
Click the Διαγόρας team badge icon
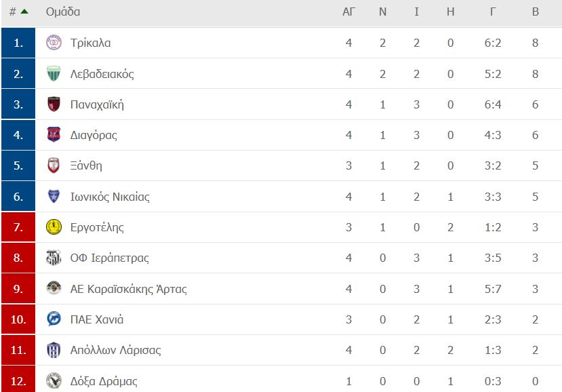54,135
